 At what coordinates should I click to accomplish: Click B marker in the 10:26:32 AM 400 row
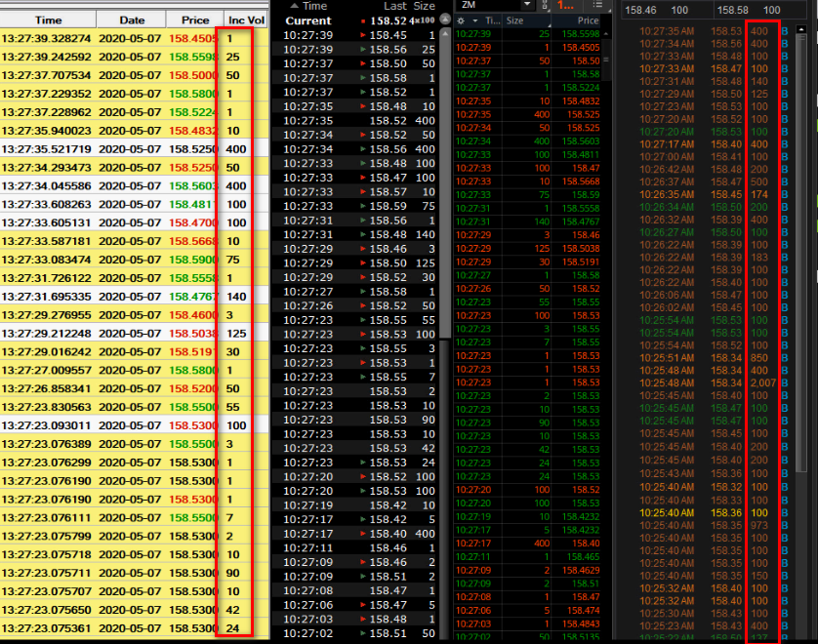pyautogui.click(x=785, y=220)
